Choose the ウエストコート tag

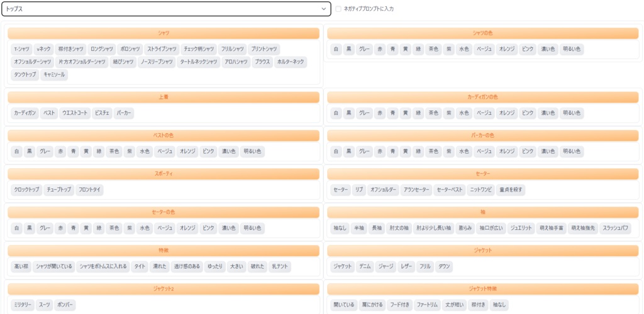(x=74, y=113)
